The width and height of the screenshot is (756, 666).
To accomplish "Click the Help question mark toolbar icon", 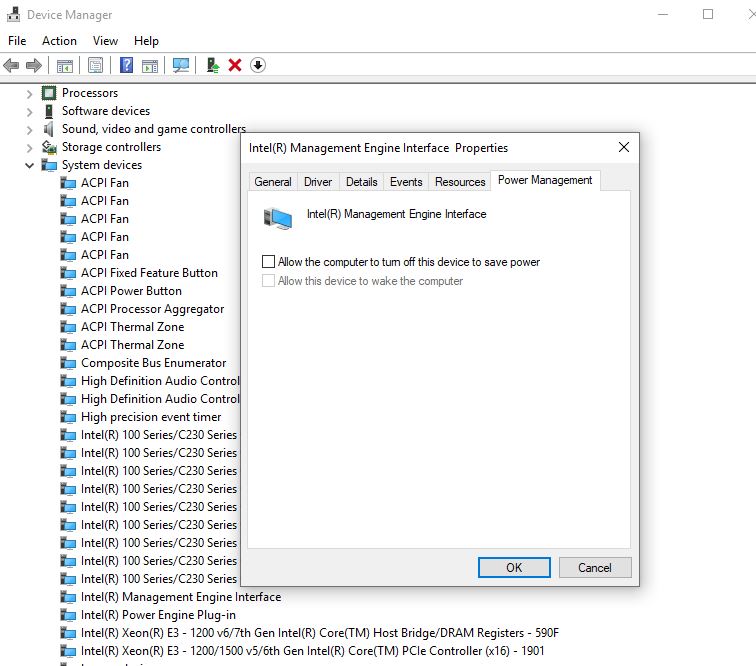I will coord(126,65).
